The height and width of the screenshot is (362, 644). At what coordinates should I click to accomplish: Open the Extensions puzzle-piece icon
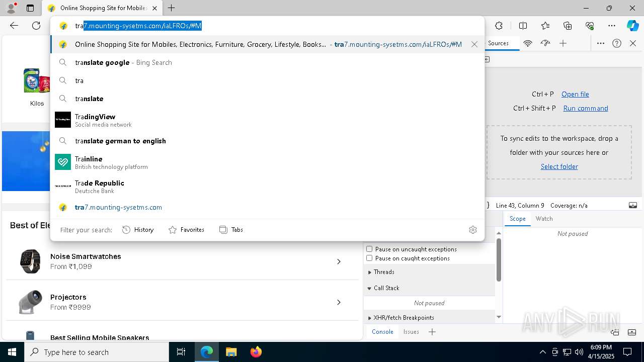(x=499, y=26)
